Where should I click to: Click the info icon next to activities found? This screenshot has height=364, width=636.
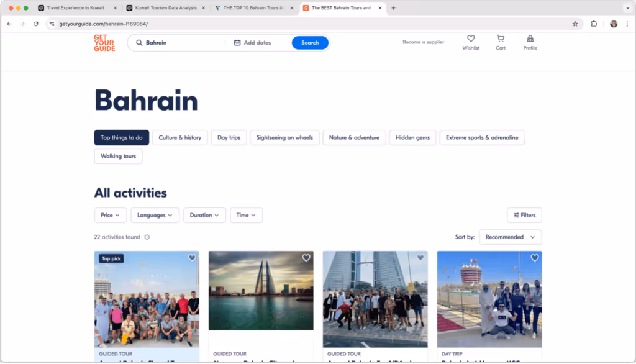click(147, 237)
